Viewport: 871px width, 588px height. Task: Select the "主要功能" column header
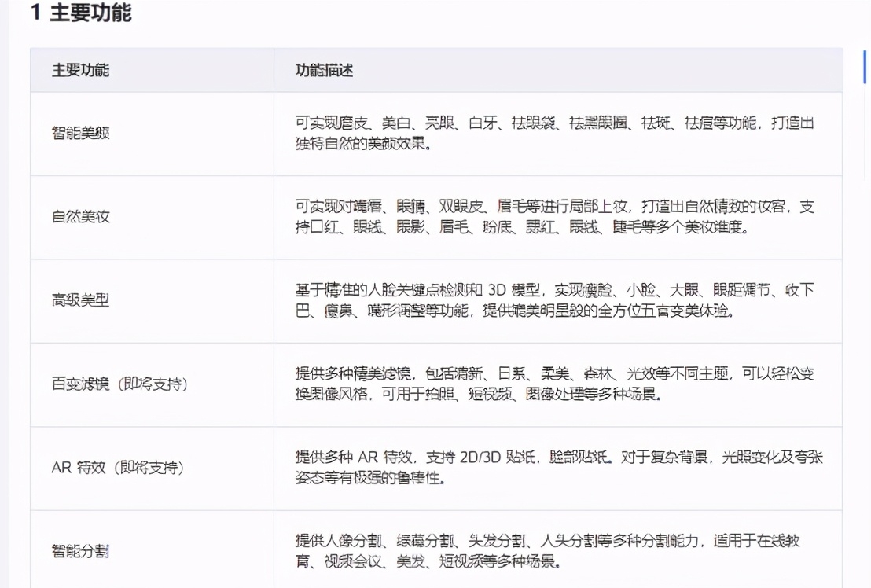click(82, 70)
